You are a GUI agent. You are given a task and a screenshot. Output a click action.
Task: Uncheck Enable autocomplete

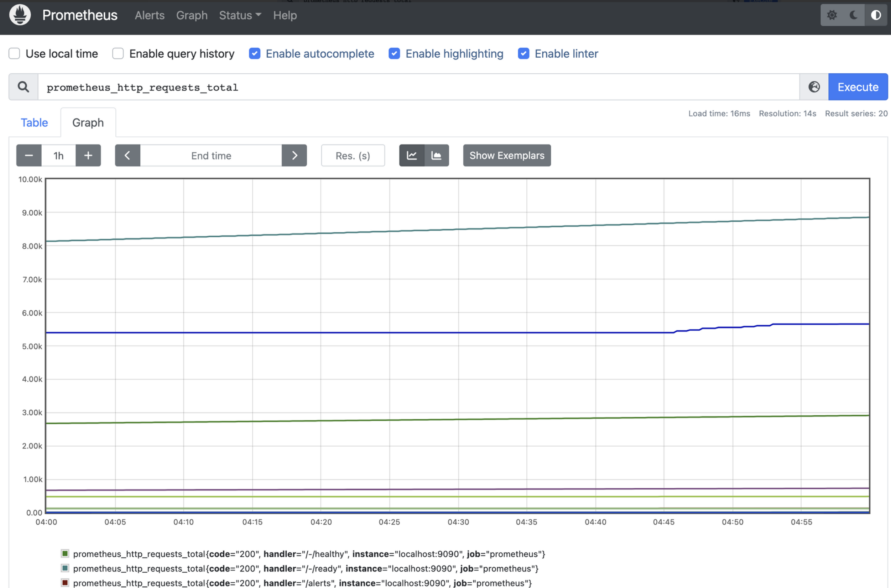point(255,54)
